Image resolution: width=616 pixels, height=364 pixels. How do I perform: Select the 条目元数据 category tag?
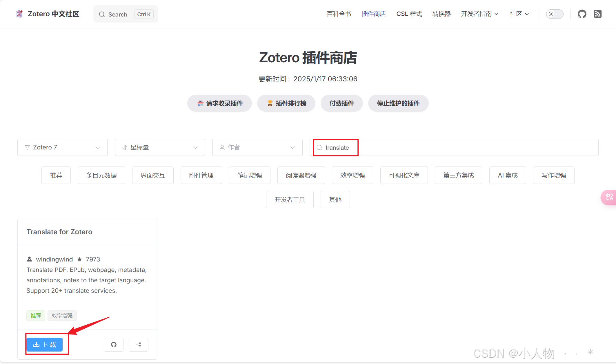tap(101, 175)
